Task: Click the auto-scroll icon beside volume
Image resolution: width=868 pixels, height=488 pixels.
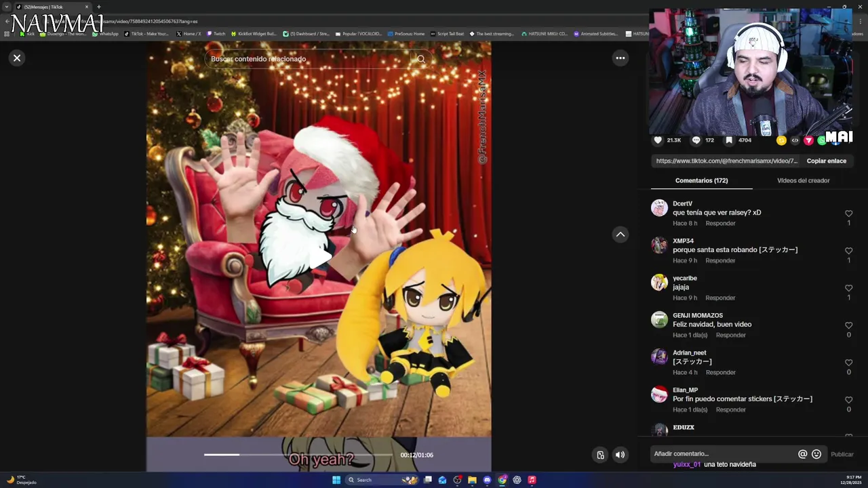Action: pyautogui.click(x=600, y=455)
